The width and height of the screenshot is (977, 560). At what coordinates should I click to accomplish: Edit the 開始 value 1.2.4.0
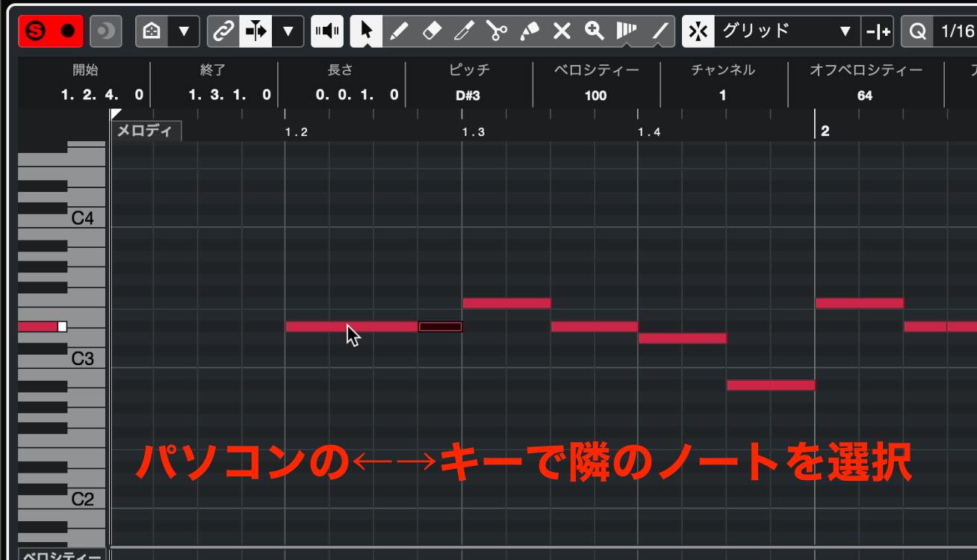pos(103,96)
